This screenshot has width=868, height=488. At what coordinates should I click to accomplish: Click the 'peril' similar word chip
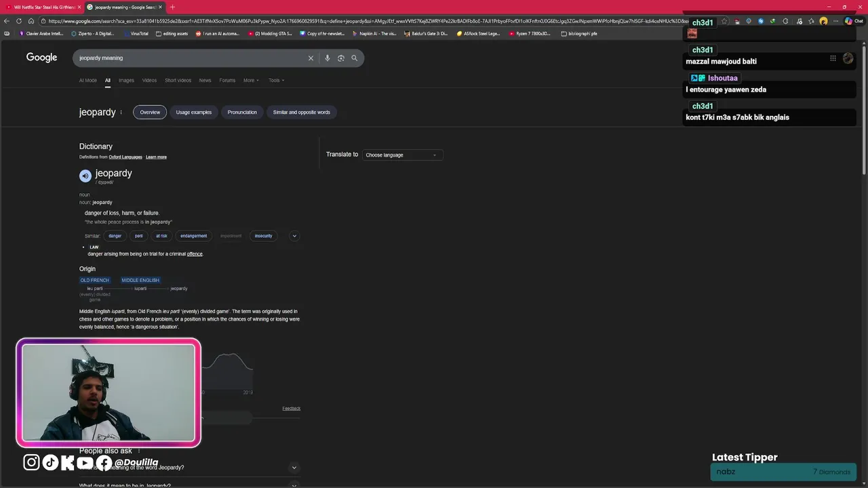click(139, 236)
